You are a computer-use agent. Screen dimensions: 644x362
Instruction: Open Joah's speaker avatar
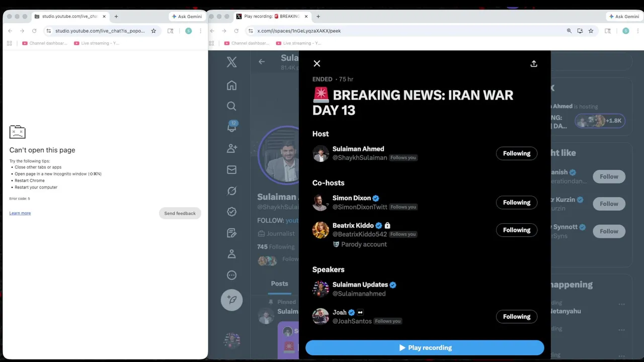pos(320,317)
